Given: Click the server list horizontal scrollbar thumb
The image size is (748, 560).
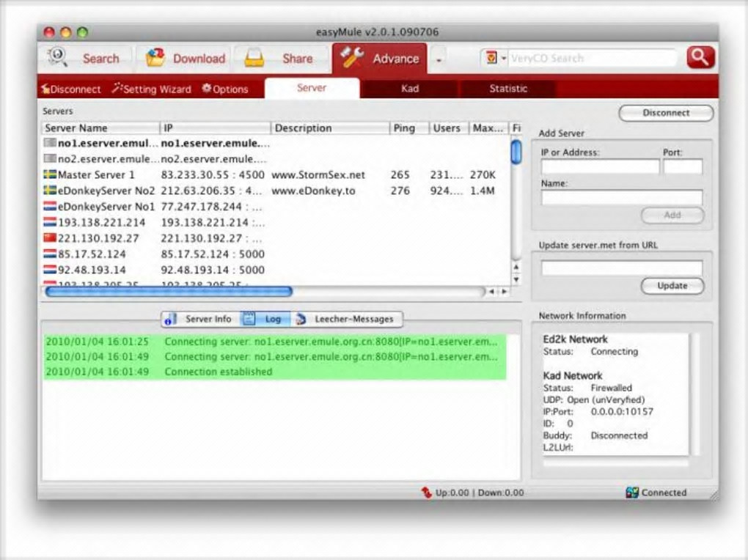Looking at the screenshot, I should (x=169, y=292).
